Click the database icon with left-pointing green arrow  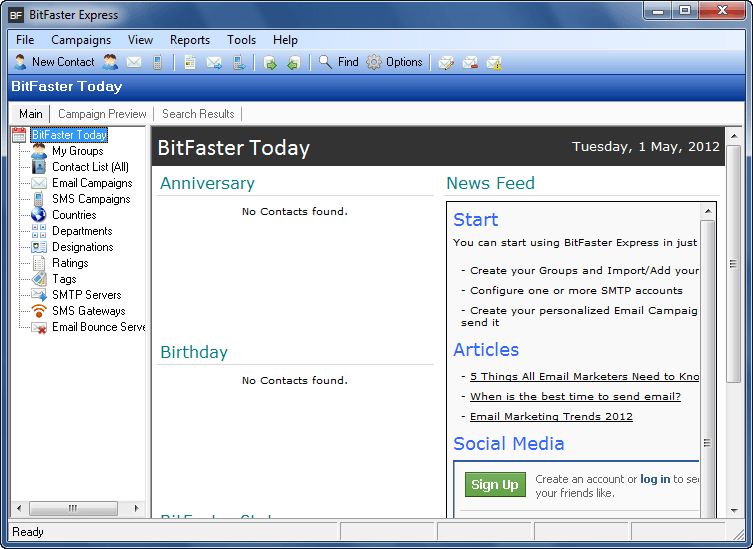pyautogui.click(x=294, y=62)
